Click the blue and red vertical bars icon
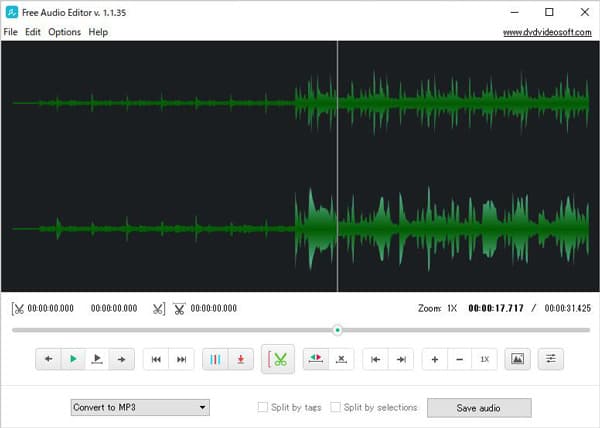 (x=215, y=359)
